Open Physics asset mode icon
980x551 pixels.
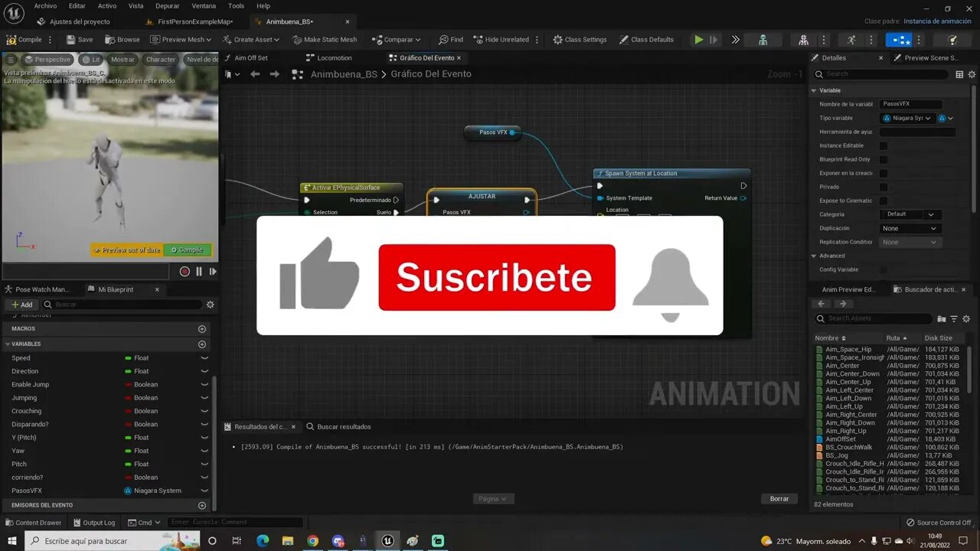[x=952, y=40]
